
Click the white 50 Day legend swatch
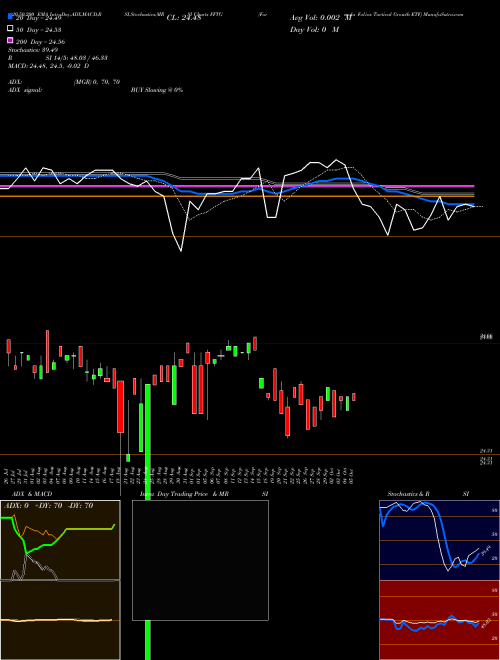point(10,29)
